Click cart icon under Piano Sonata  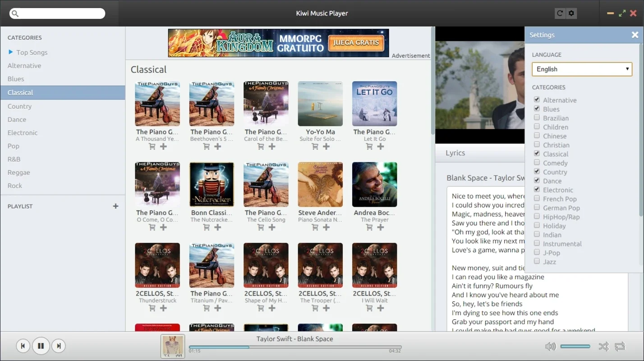click(x=315, y=227)
